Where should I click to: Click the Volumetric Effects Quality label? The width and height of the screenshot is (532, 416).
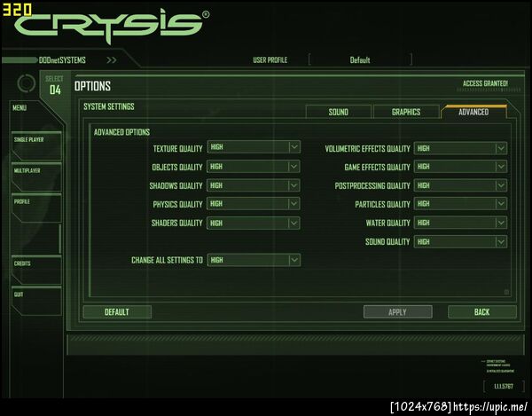pyautogui.click(x=367, y=149)
